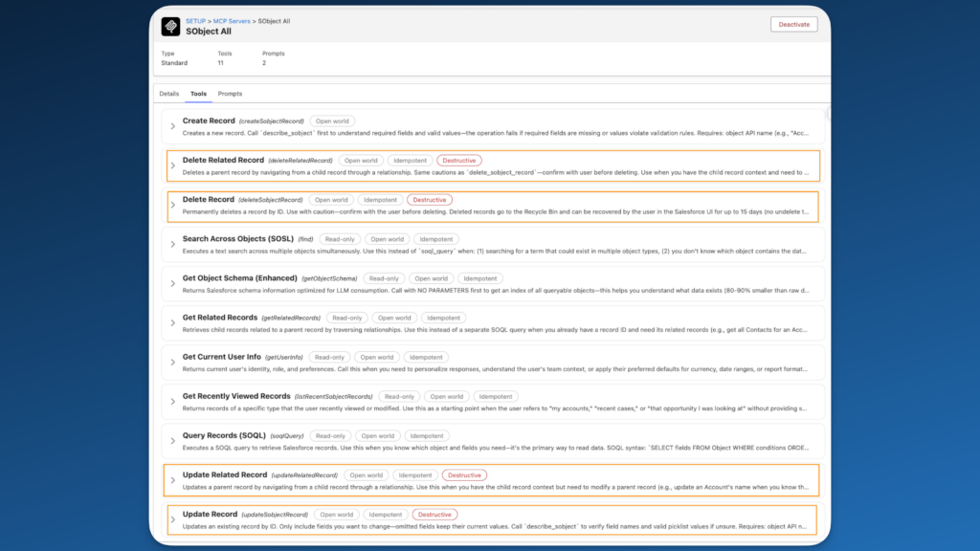Expand the Create Record tool row

tap(173, 126)
